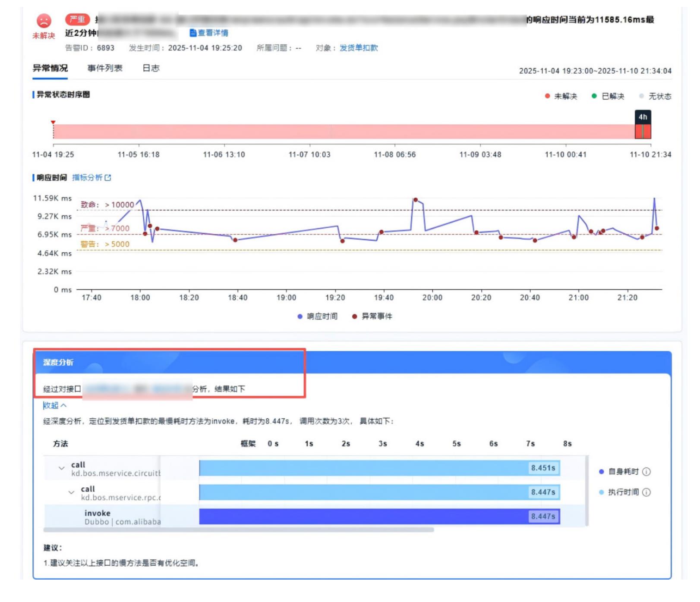
Task: Click the info icon next to 执行时间
Action: pyautogui.click(x=646, y=492)
